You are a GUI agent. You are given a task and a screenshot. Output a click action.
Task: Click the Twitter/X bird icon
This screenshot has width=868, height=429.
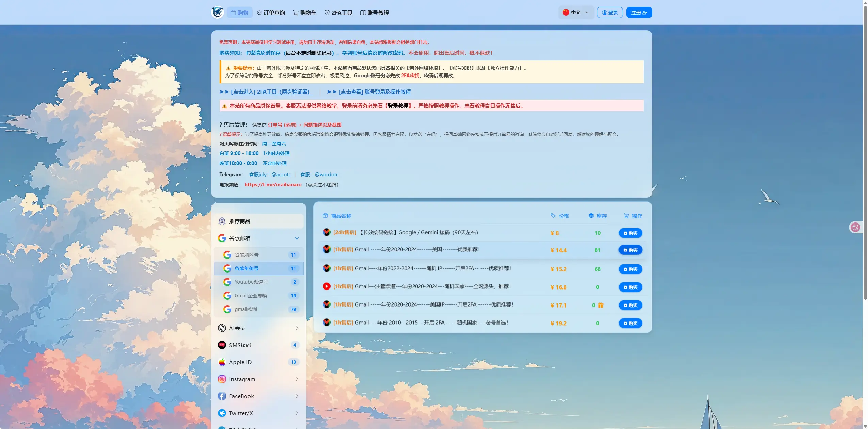tap(222, 413)
